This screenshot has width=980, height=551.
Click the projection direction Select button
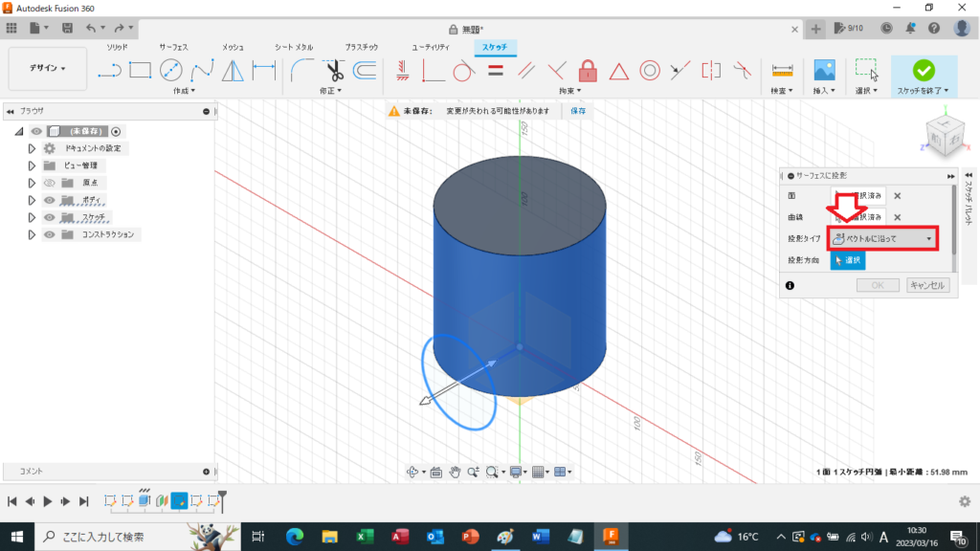(x=848, y=260)
